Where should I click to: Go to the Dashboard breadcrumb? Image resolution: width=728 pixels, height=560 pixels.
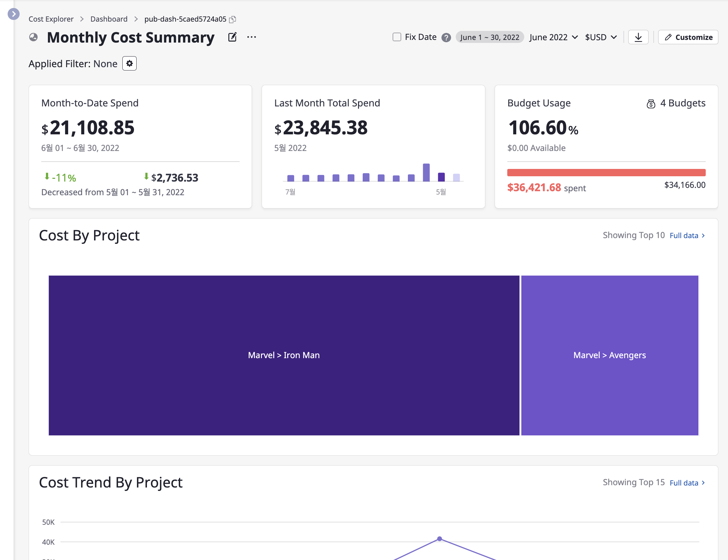[x=109, y=19]
